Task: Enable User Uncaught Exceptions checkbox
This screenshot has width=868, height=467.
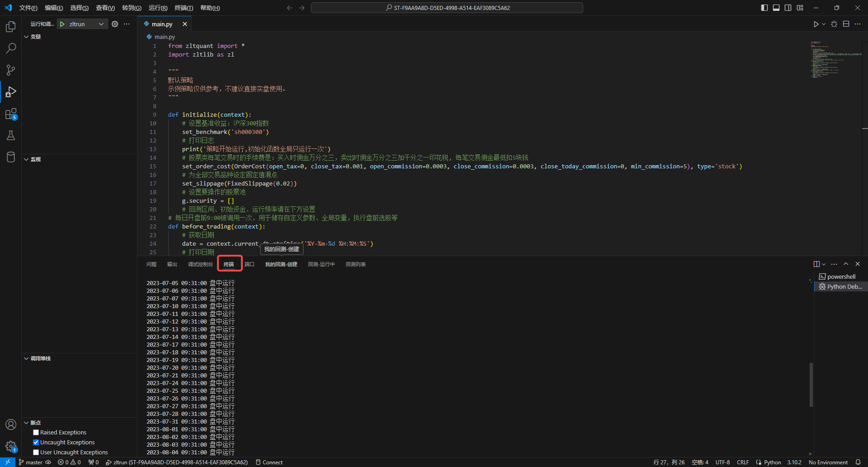Action: pyautogui.click(x=36, y=453)
